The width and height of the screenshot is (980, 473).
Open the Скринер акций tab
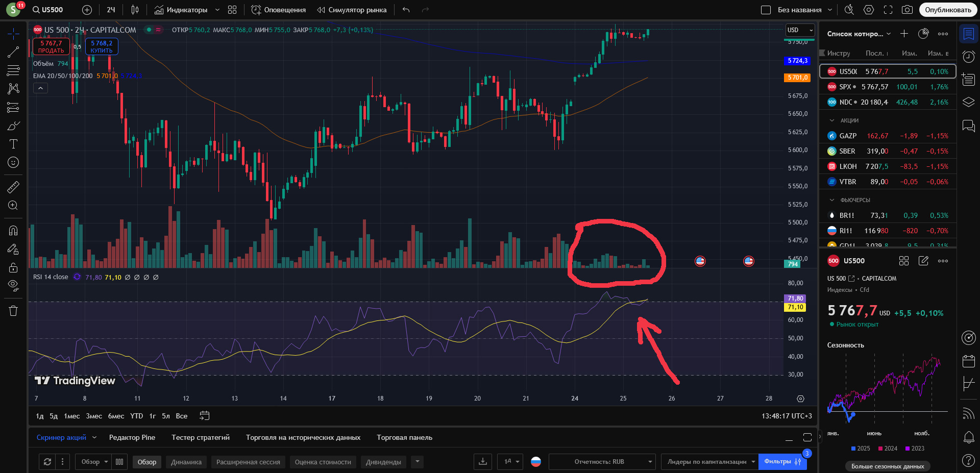(x=61, y=437)
